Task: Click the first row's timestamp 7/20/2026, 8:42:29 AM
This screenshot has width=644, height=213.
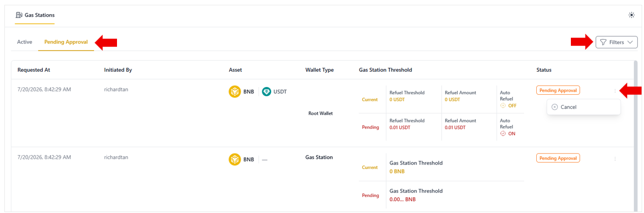Action: [x=44, y=89]
